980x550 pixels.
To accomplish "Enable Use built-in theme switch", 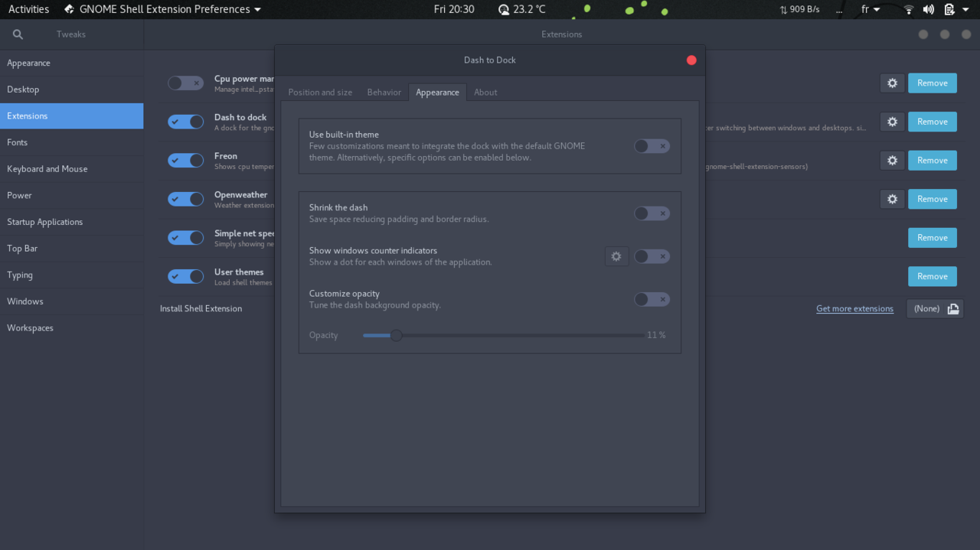I will click(652, 146).
